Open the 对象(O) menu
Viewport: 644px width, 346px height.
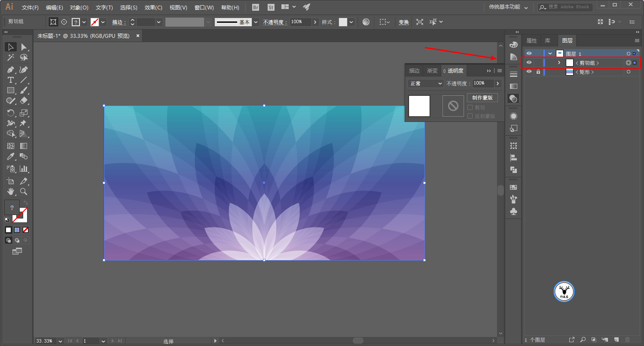79,8
